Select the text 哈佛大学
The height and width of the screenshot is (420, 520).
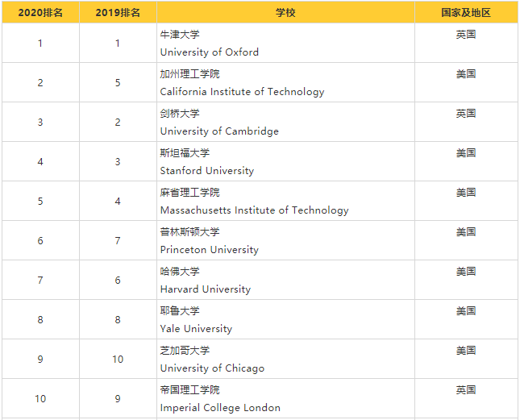pos(180,272)
